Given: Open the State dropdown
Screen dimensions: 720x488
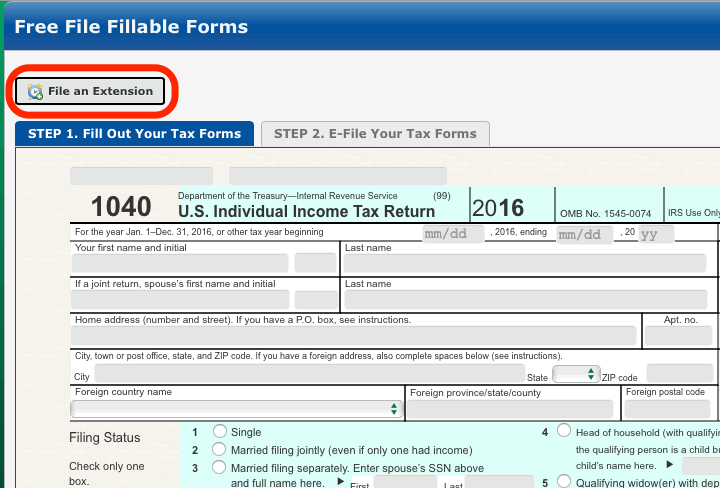Looking at the screenshot, I should 576,374.
